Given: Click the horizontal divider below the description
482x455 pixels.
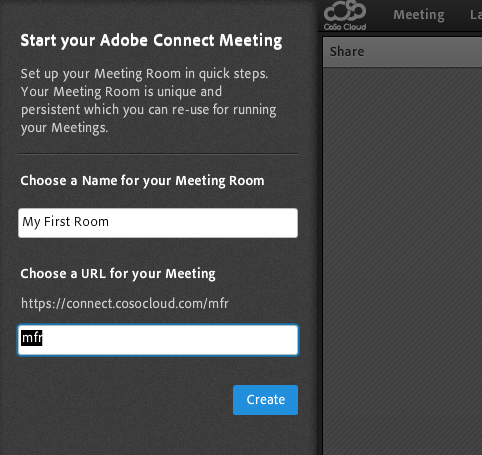Looking at the screenshot, I should [158, 154].
